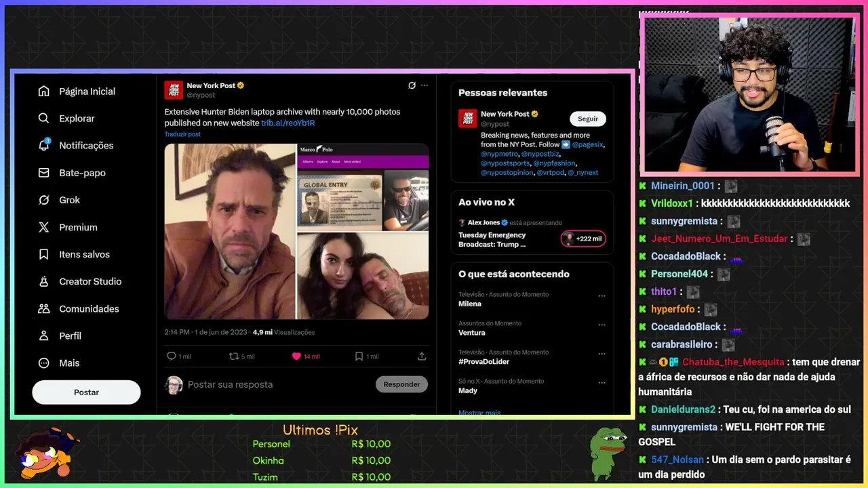Open the @nypfashion mention link
This screenshot has width=868, height=488.
(555, 163)
